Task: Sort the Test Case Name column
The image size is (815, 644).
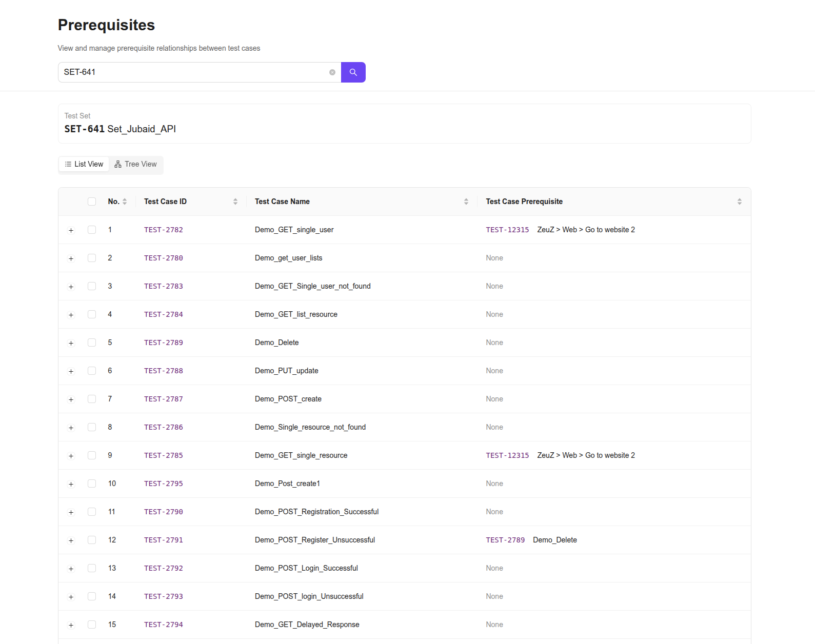Action: click(x=466, y=202)
